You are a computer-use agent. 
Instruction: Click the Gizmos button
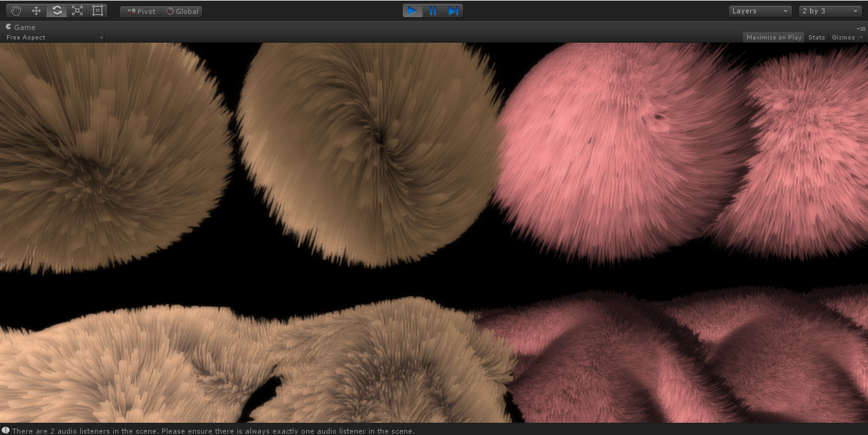tap(843, 37)
